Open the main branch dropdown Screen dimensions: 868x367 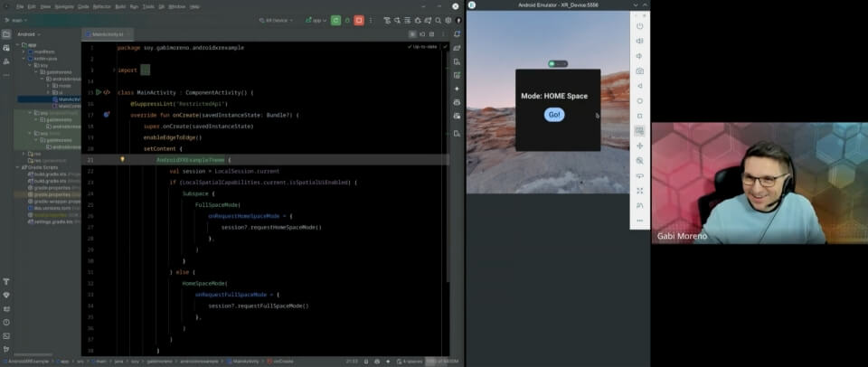click(16, 21)
